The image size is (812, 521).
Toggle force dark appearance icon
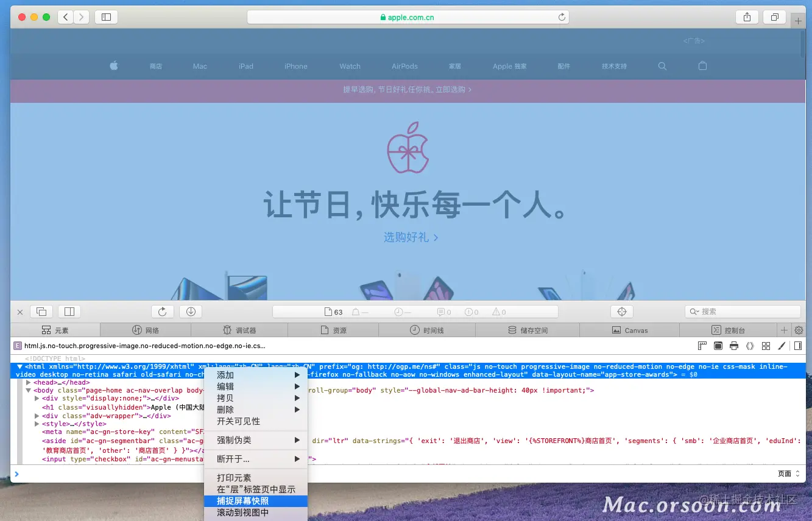(x=718, y=346)
